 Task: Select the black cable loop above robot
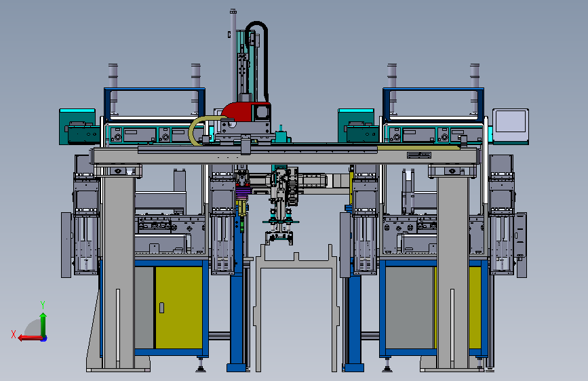pos(259,60)
